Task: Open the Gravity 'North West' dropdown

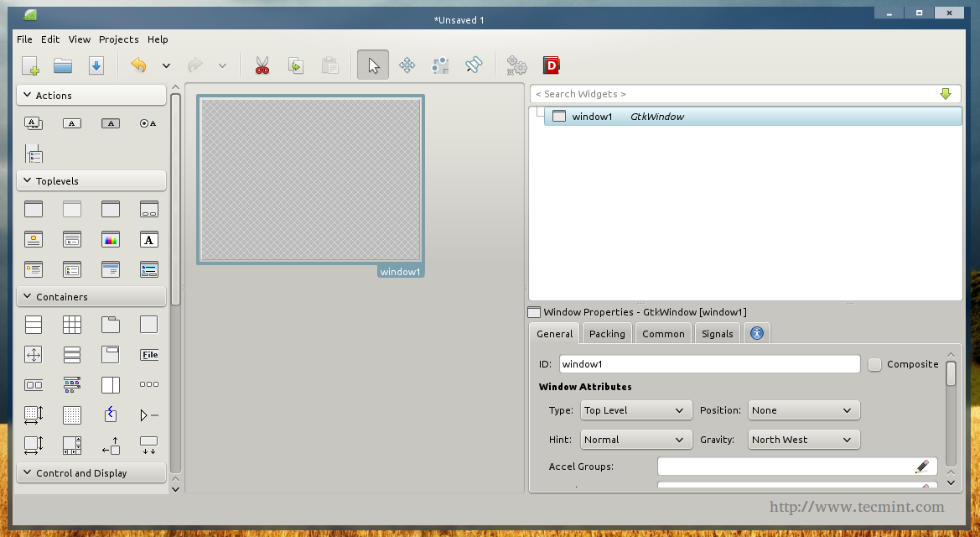Action: 803,440
